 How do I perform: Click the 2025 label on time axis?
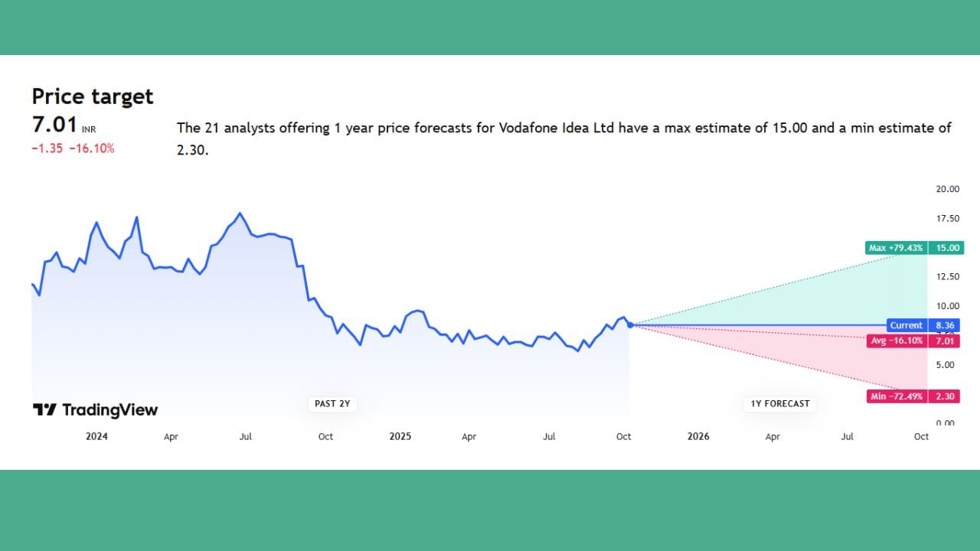coord(400,436)
